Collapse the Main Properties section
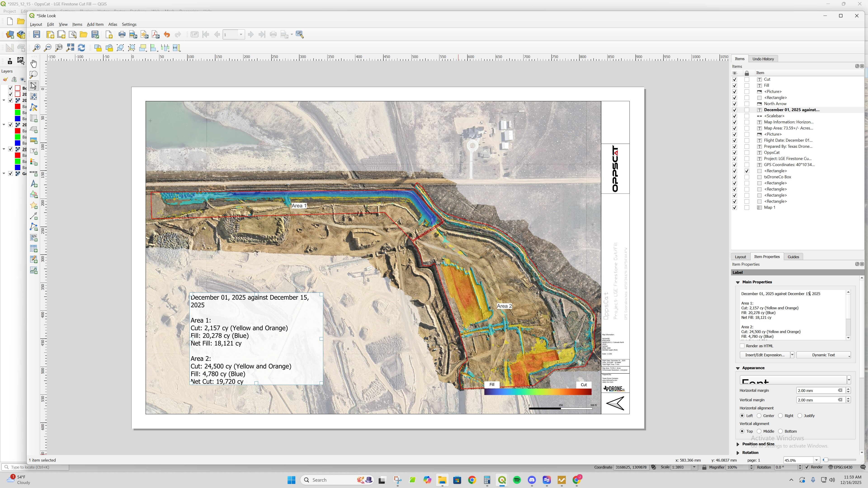Image resolution: width=868 pixels, height=488 pixels. (x=738, y=282)
